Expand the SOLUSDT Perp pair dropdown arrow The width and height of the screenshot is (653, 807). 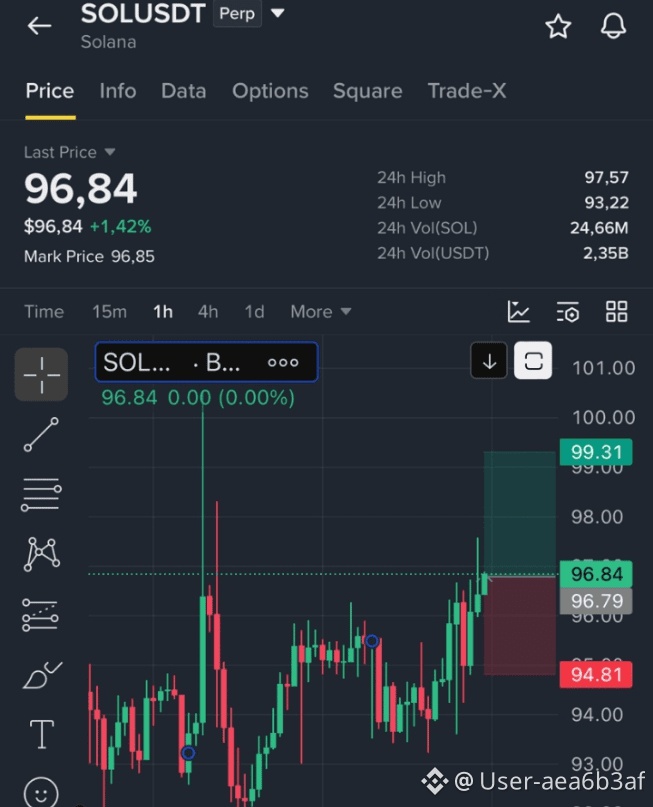278,13
